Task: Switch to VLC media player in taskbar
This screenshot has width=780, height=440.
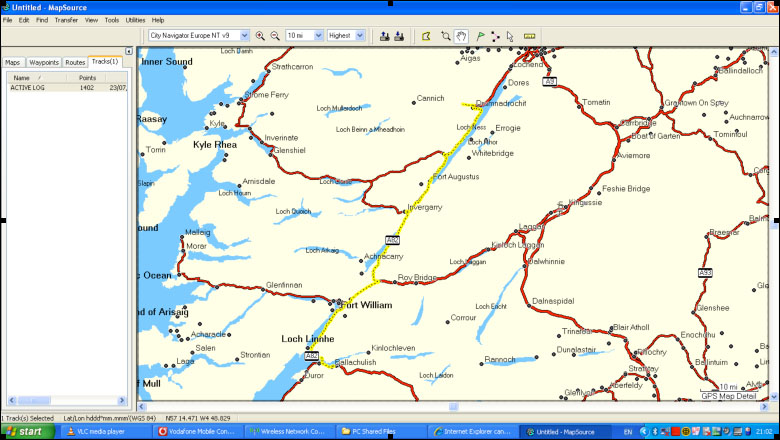Action: pos(104,432)
